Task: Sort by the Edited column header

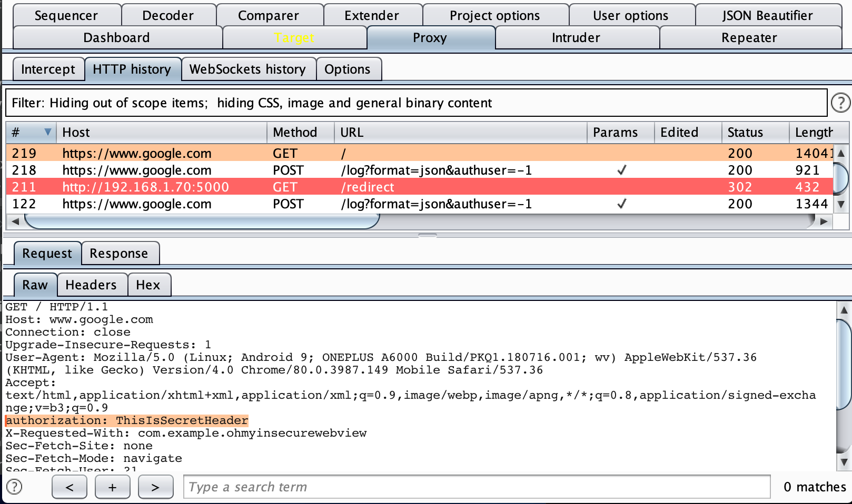Action: pyautogui.click(x=688, y=132)
